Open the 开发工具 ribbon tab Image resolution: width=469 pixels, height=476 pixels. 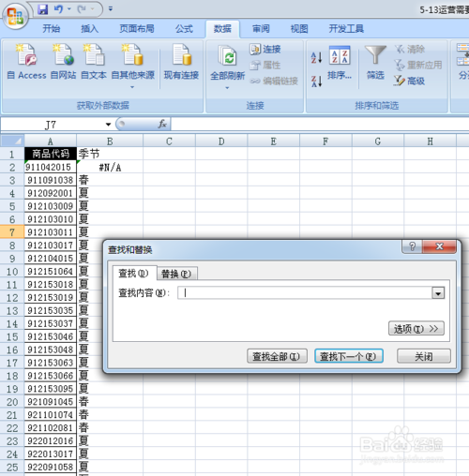pos(346,29)
